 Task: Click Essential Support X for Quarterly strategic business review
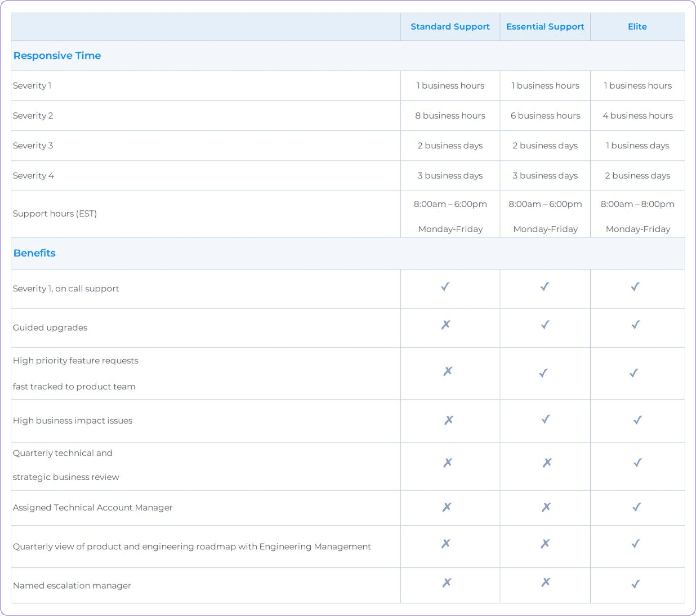[547, 463]
